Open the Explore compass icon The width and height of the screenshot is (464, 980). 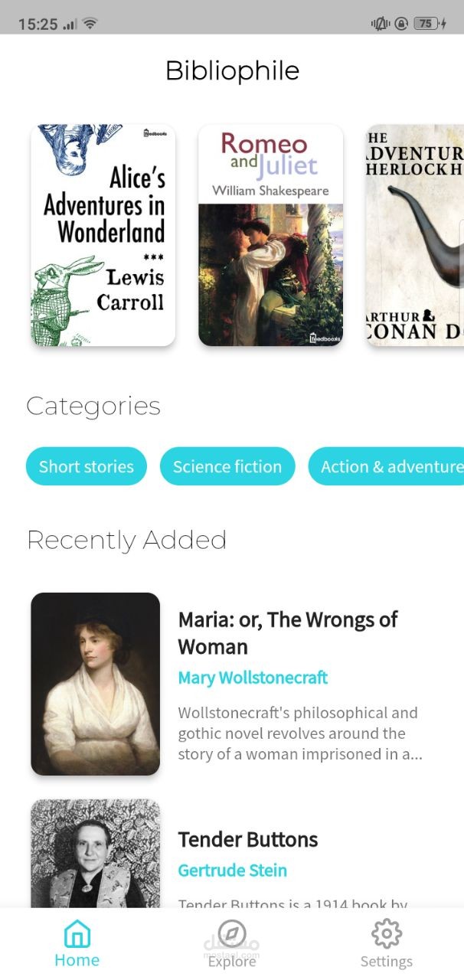click(232, 933)
